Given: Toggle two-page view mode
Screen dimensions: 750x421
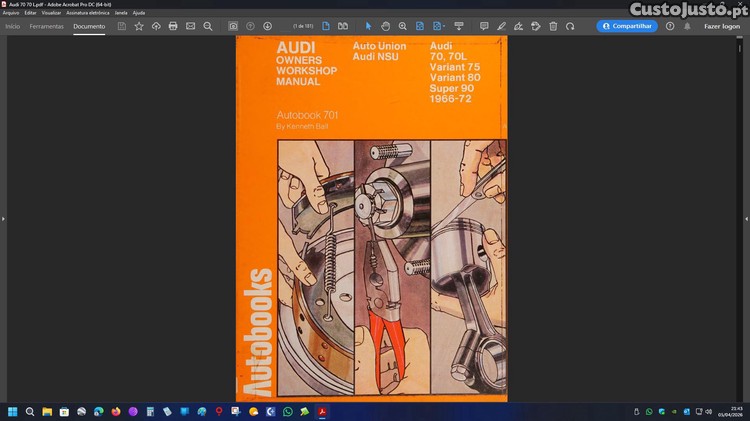Looking at the screenshot, I should [343, 26].
